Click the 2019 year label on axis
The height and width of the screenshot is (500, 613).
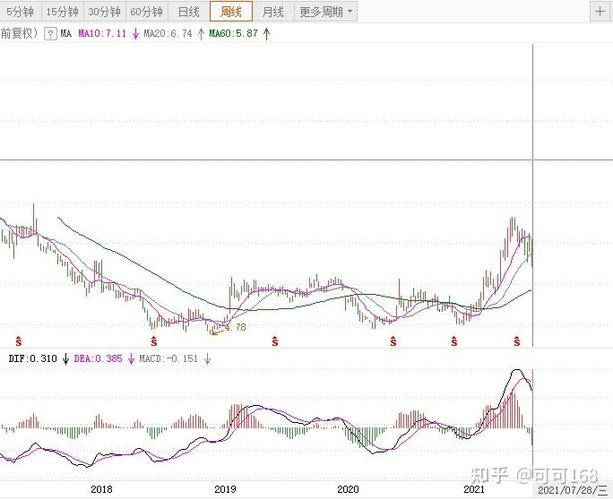(225, 489)
